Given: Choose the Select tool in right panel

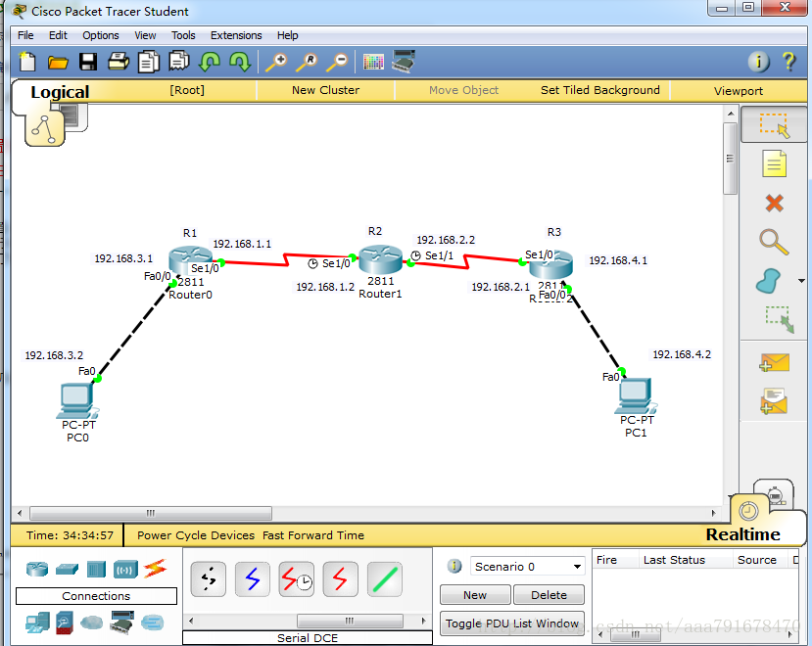Looking at the screenshot, I should (774, 125).
